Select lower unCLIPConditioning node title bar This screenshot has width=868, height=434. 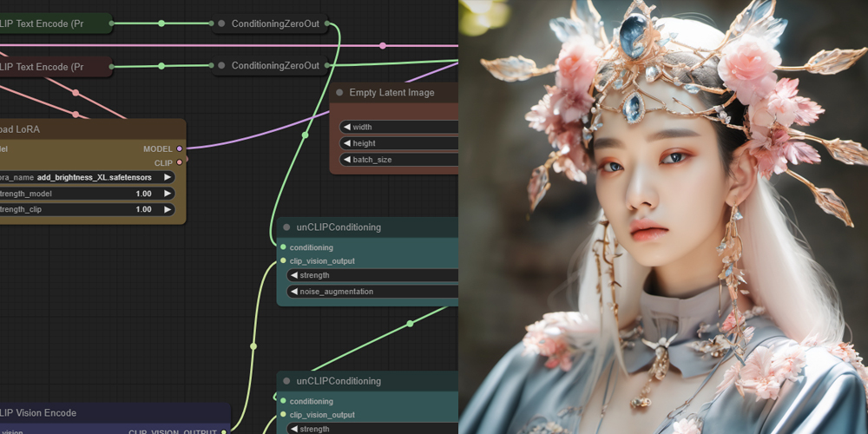click(x=367, y=381)
